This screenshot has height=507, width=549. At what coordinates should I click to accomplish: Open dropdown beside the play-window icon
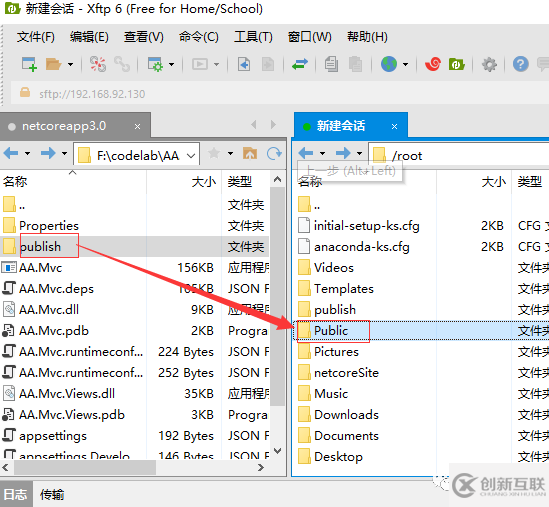216,64
